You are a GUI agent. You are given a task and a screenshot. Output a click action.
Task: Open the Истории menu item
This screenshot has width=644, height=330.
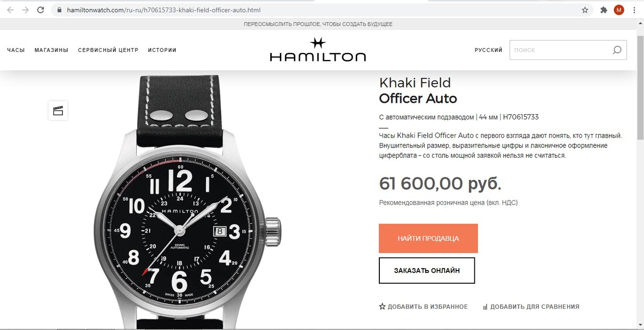162,50
